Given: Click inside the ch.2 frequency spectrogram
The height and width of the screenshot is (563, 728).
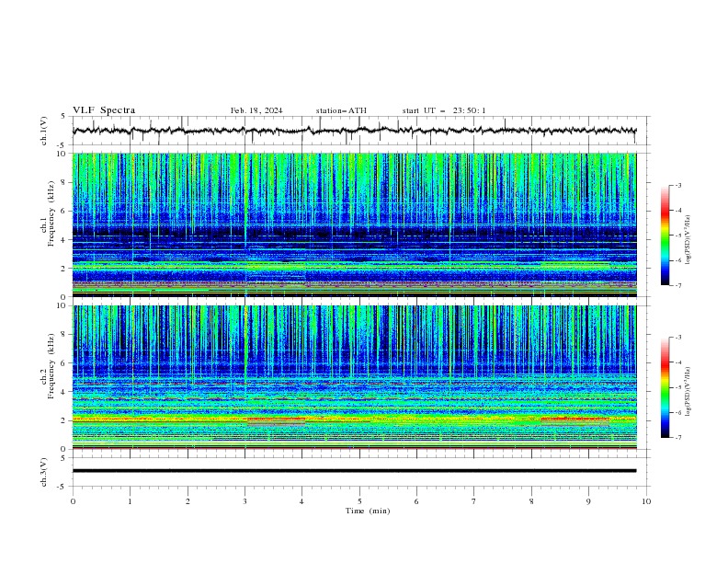Looking at the screenshot, I should pyautogui.click(x=354, y=377).
